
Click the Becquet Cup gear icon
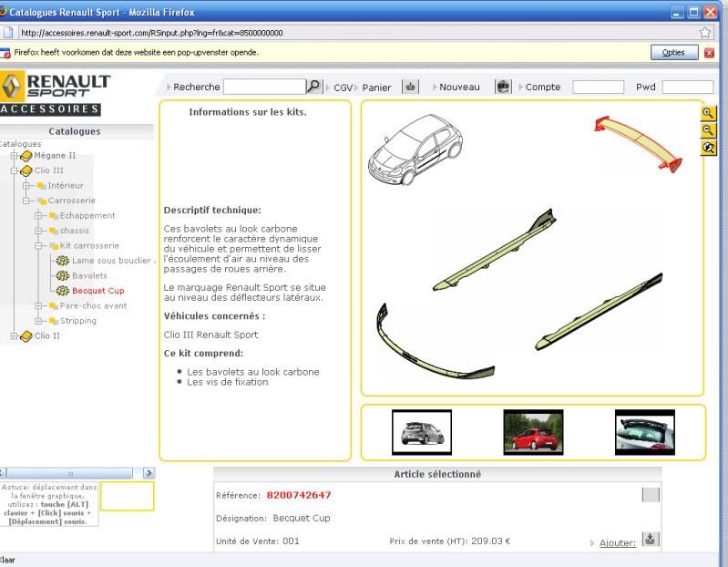click(63, 291)
